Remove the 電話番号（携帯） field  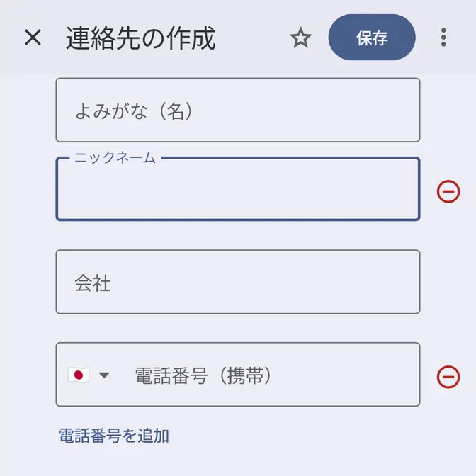(448, 376)
